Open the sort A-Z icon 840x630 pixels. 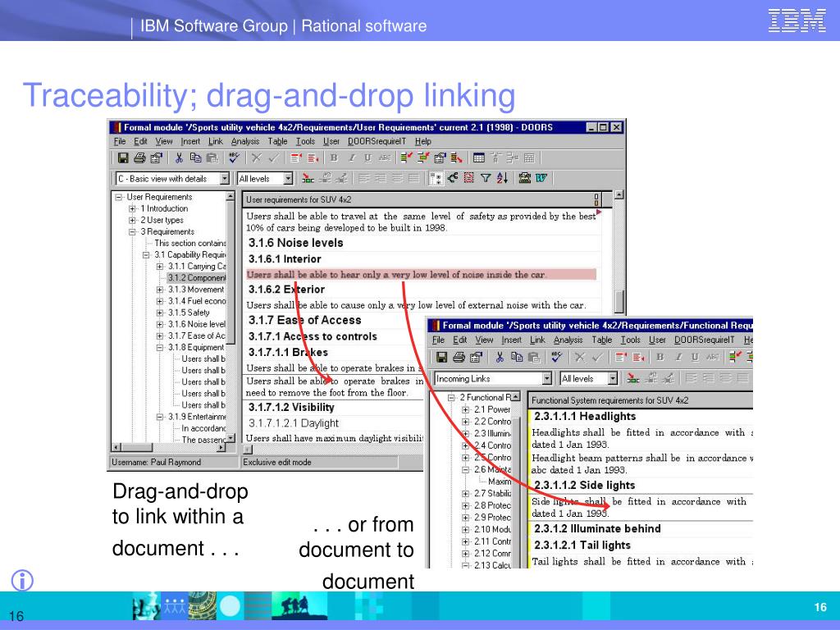click(502, 178)
